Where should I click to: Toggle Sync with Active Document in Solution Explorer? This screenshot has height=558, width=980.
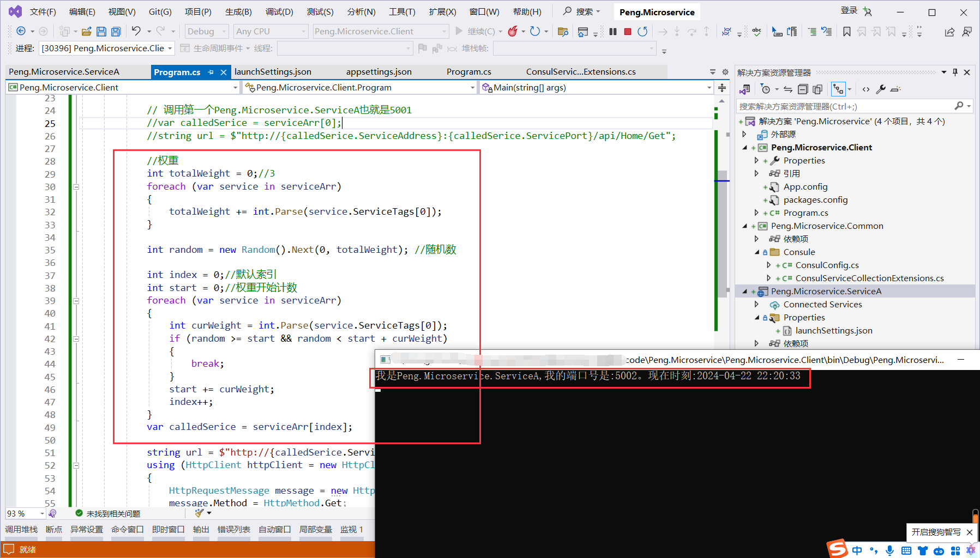787,89
